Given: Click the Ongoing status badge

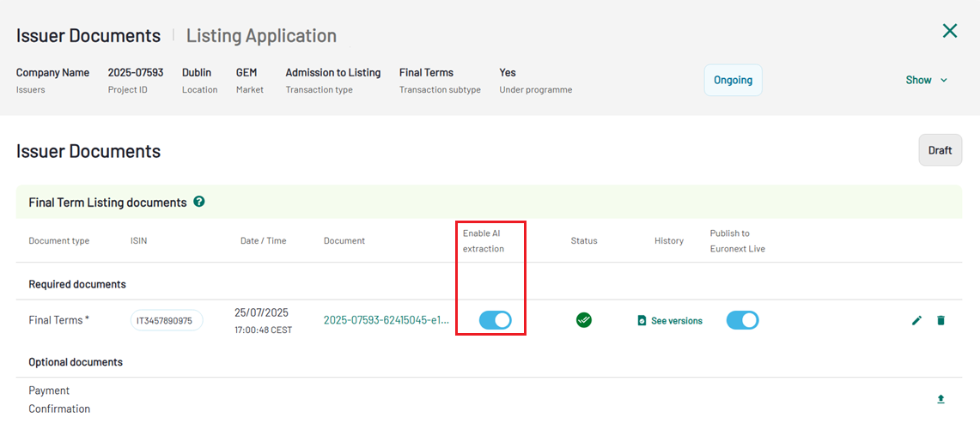Looking at the screenshot, I should [x=733, y=80].
